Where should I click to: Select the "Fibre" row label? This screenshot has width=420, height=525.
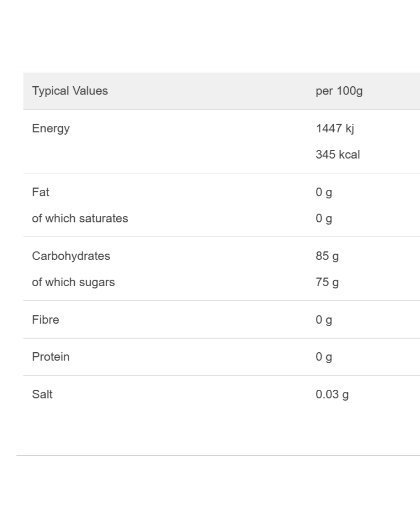(45, 320)
